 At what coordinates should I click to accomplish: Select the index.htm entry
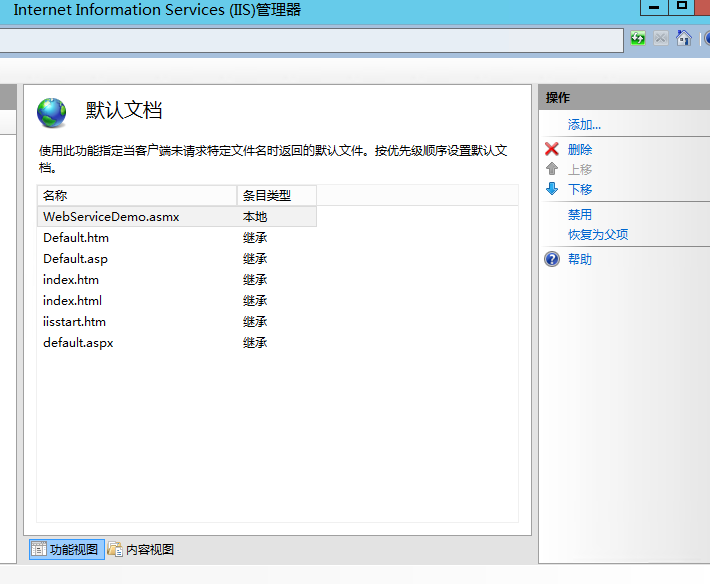71,280
